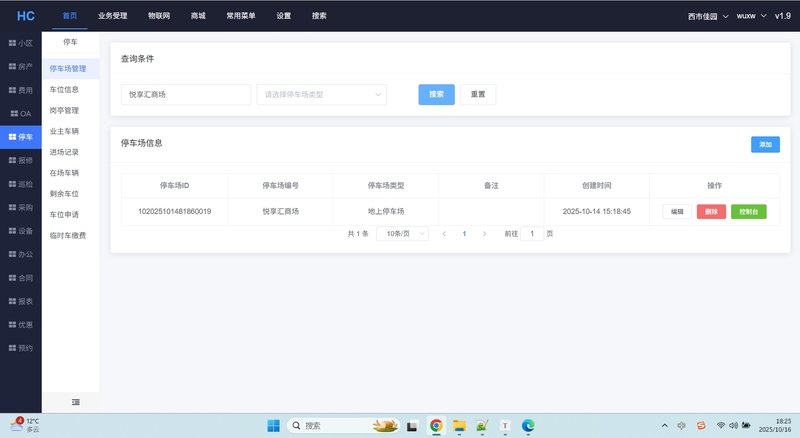The width and height of the screenshot is (800, 438).
Task: Select 车位信息 in the parking submenu
Action: tap(65, 90)
